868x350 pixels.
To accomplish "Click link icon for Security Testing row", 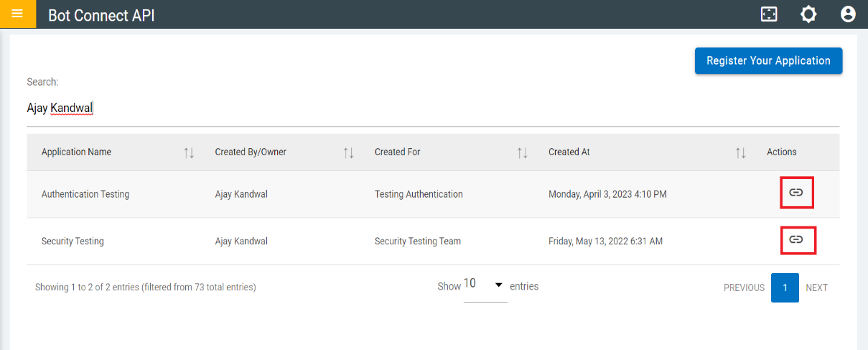I will (x=796, y=239).
